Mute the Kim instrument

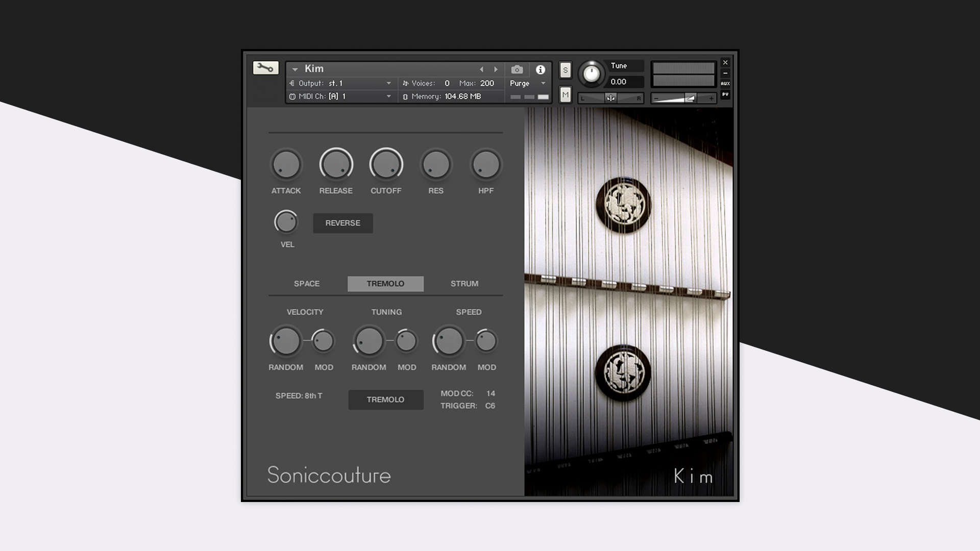pyautogui.click(x=565, y=95)
